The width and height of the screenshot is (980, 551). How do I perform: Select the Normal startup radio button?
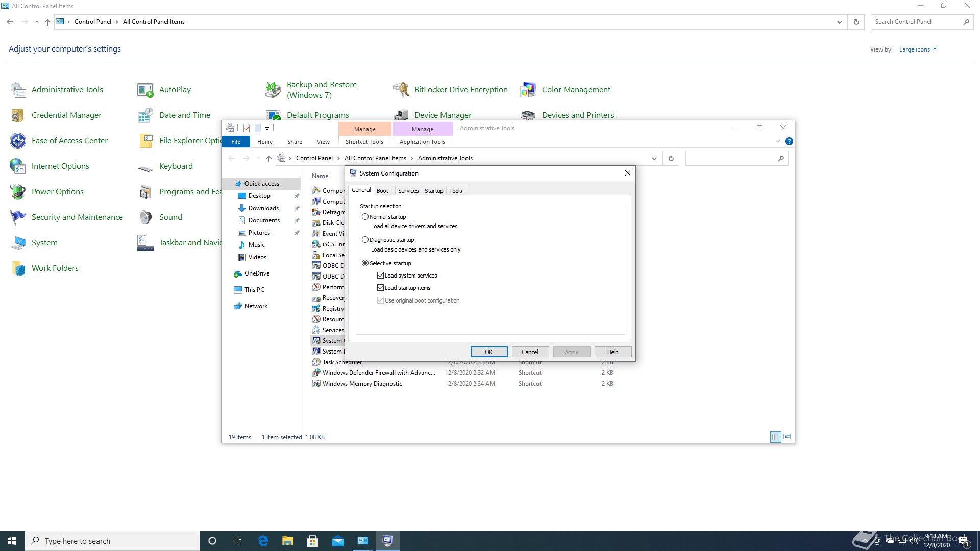point(365,217)
